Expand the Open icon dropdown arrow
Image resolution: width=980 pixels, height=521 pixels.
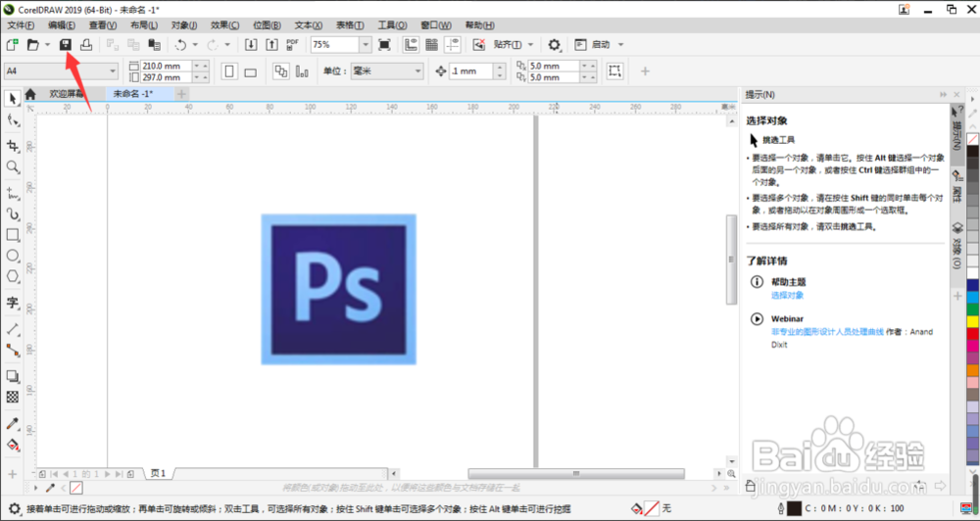[47, 44]
